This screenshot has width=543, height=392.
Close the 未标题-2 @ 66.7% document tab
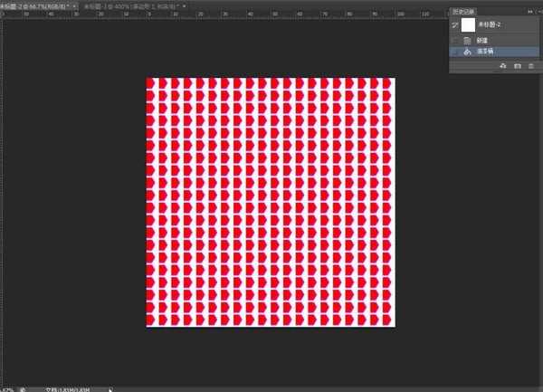point(72,5)
